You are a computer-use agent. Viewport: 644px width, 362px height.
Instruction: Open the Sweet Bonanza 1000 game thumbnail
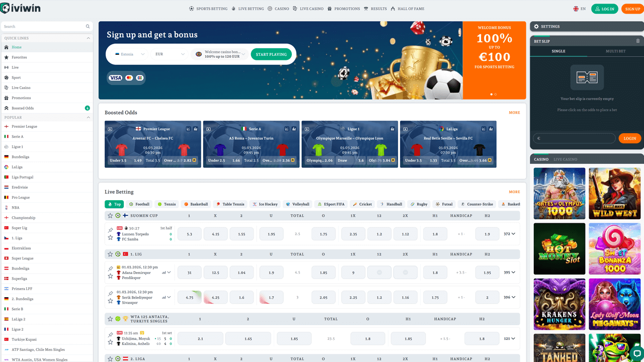615,249
